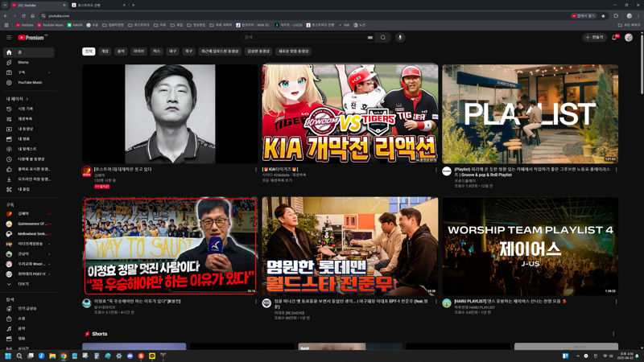Click the 만들기 create button
Image resolution: width=644 pixels, height=362 pixels.
[594, 37]
